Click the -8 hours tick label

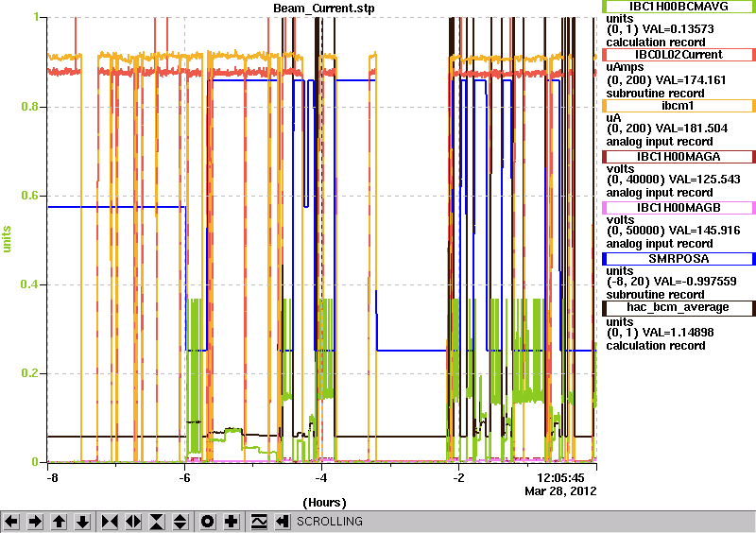pos(52,478)
